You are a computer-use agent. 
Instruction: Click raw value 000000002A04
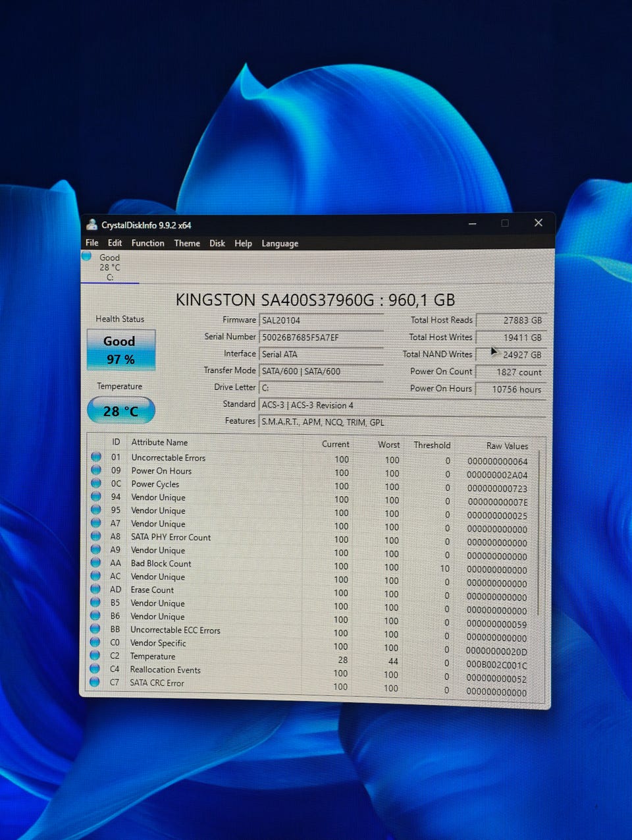[497, 475]
